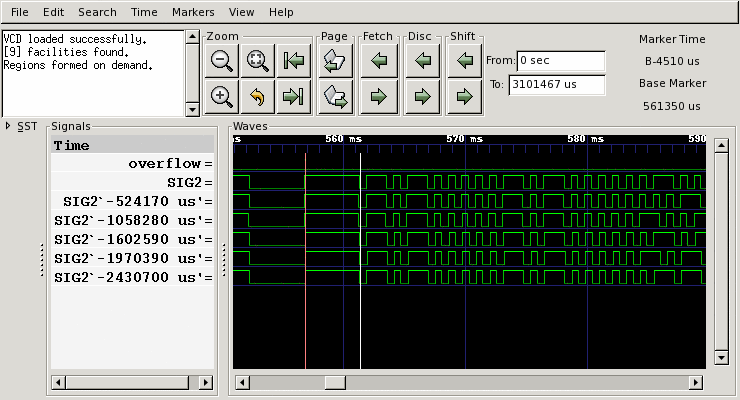Image resolution: width=740 pixels, height=400 pixels.
Task: Open the Search menu
Action: (97, 12)
